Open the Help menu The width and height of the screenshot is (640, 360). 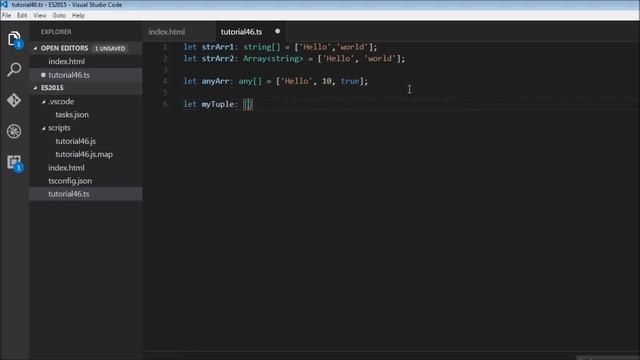[78, 16]
